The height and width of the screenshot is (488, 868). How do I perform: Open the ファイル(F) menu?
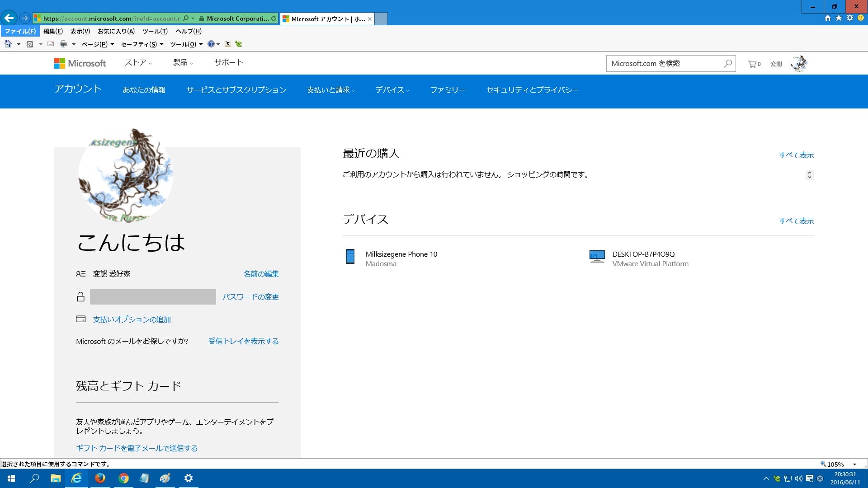point(20,31)
